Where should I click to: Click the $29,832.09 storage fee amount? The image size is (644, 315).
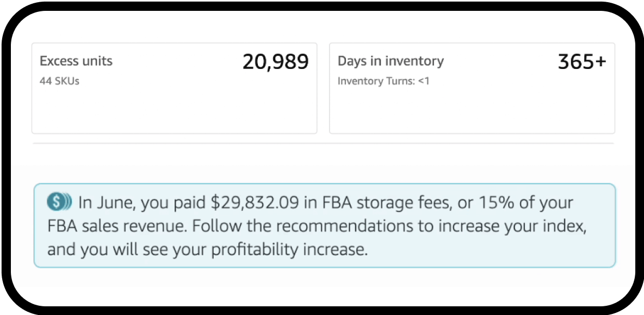(x=255, y=203)
